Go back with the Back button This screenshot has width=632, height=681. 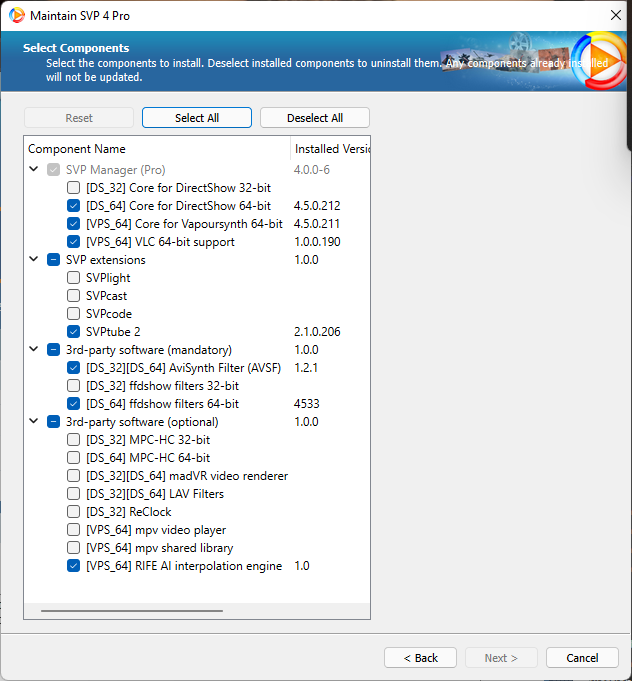[x=420, y=658]
